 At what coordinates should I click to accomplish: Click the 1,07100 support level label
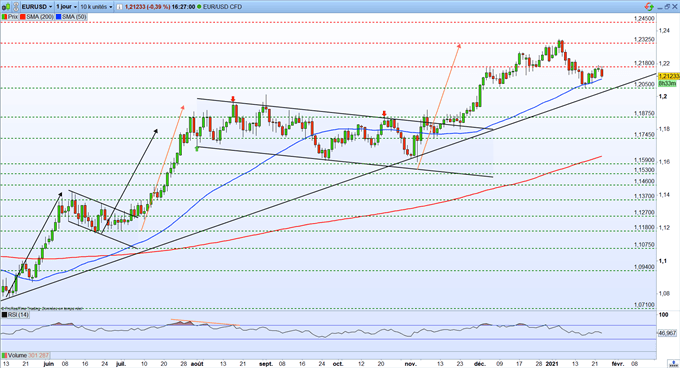[644, 305]
